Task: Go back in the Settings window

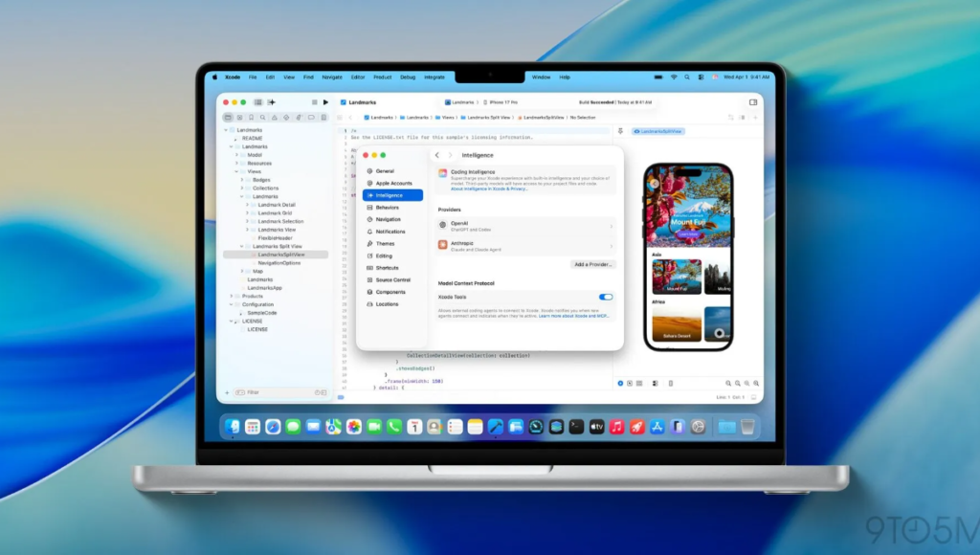Action: 437,155
